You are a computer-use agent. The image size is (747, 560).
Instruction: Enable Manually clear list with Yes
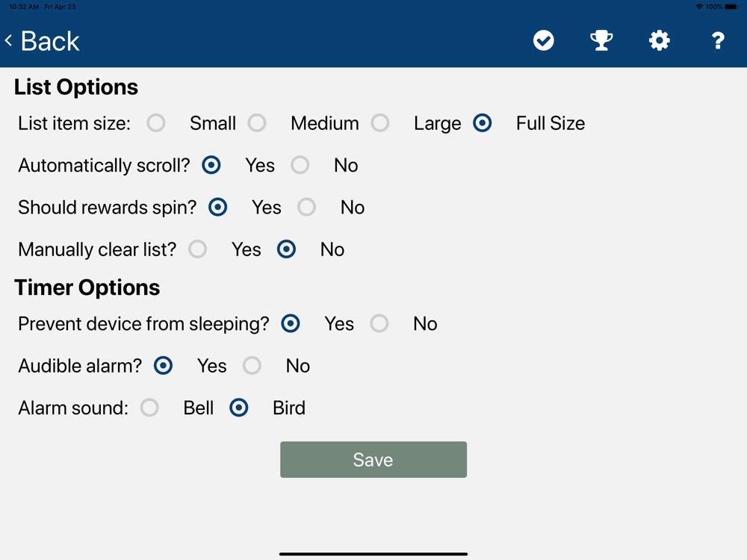point(198,249)
